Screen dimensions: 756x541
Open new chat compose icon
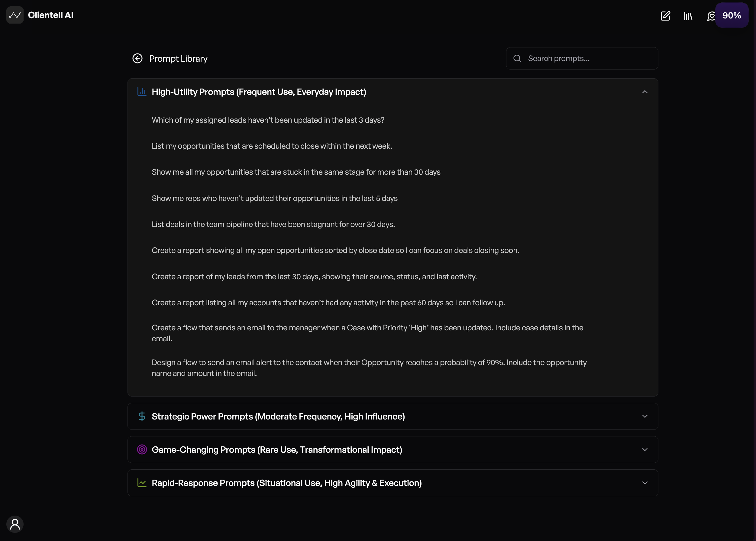click(665, 16)
